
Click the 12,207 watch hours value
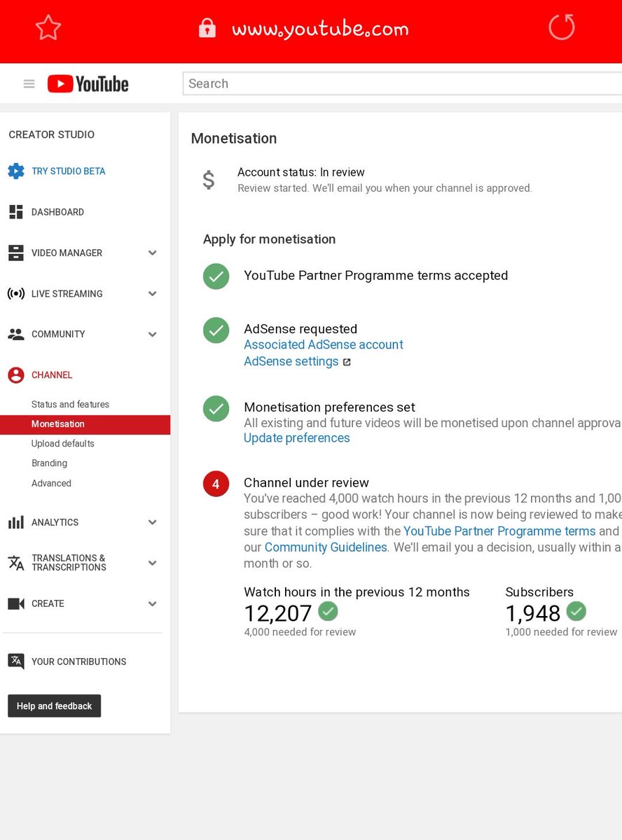click(x=278, y=614)
